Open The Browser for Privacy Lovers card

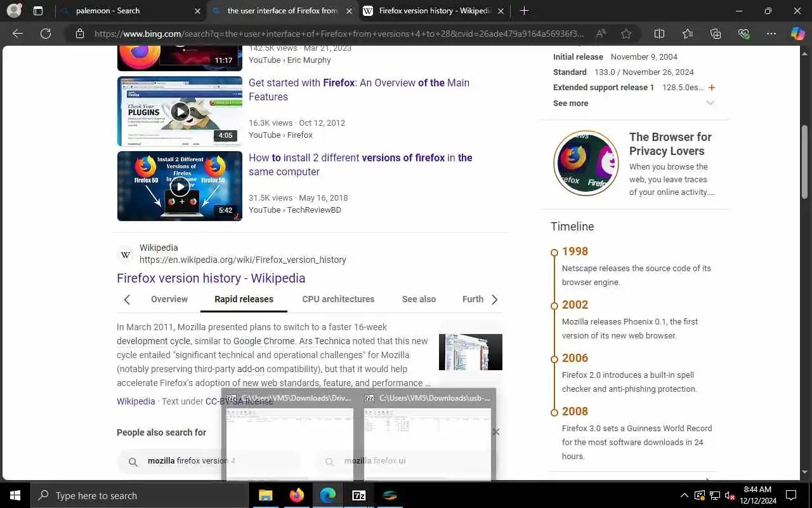click(x=634, y=164)
